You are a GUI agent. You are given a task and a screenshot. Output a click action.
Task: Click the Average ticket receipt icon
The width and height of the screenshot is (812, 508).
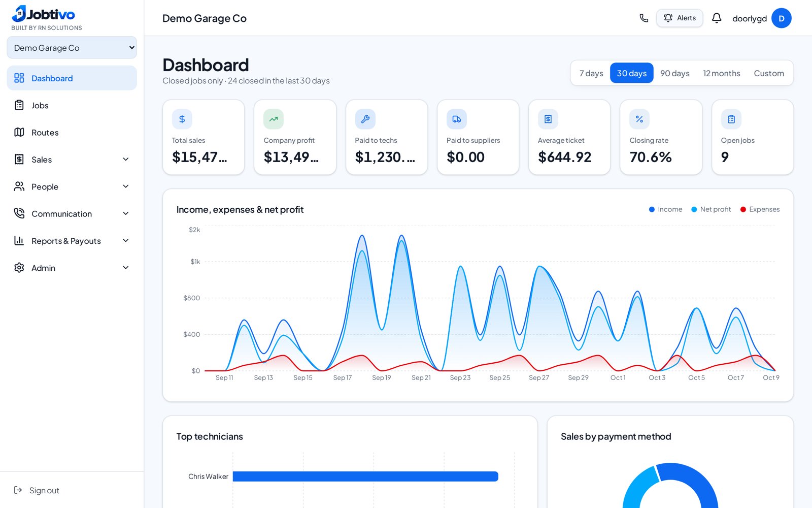[548, 119]
